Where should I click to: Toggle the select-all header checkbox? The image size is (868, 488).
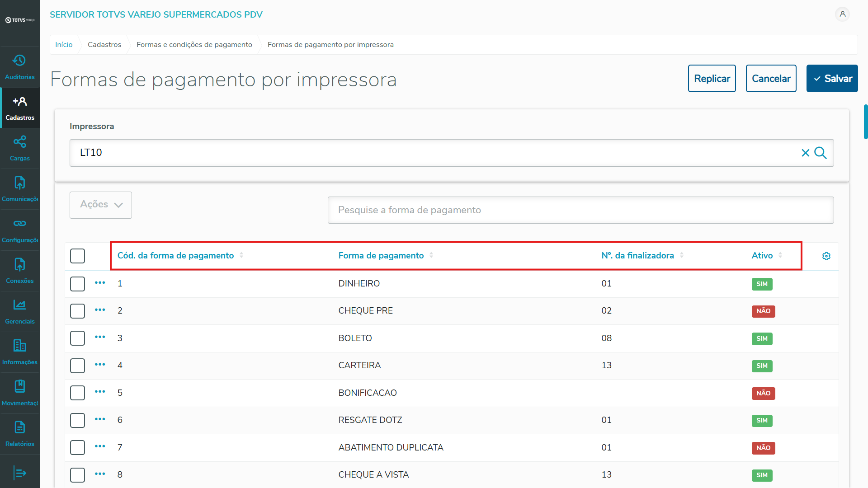coord(77,256)
